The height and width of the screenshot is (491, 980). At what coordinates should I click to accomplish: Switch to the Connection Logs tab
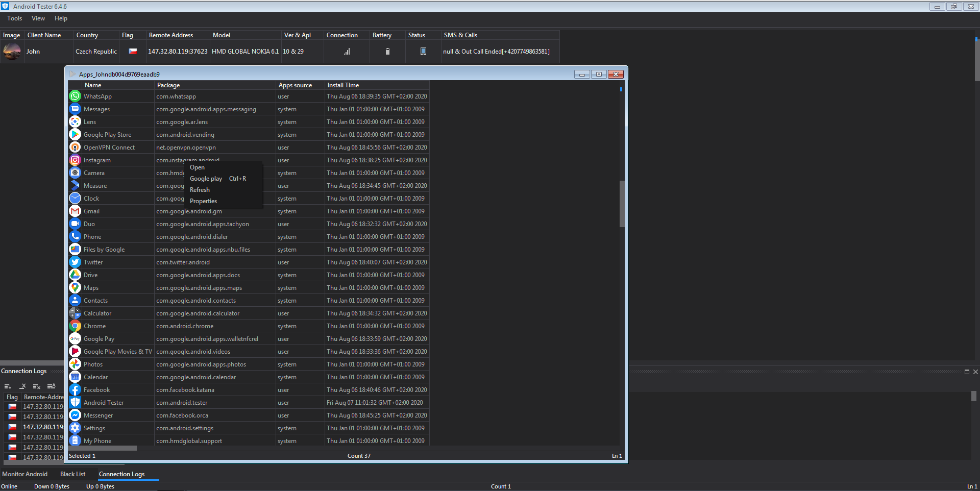[x=122, y=474]
